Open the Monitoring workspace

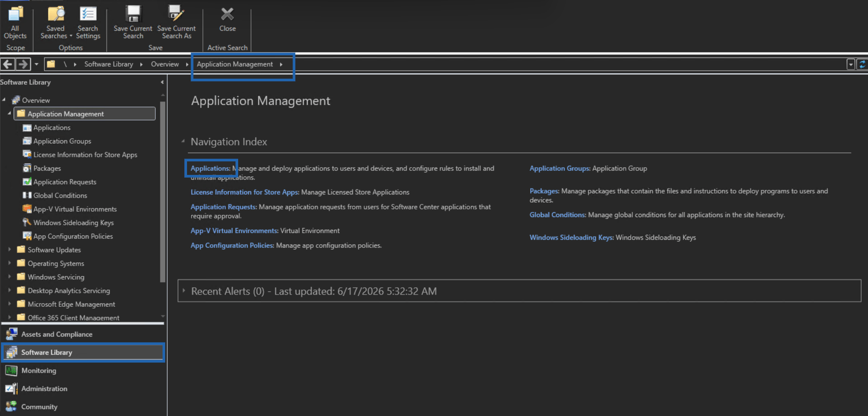tap(83, 371)
